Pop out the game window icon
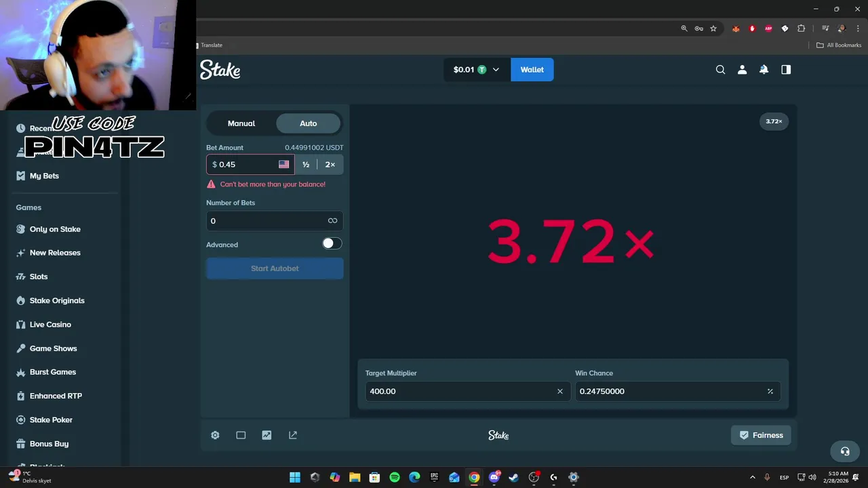868x488 pixels. click(293, 435)
